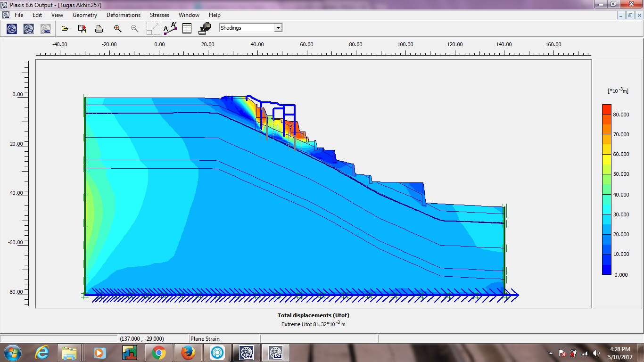This screenshot has height=362, width=644.
Task: Activate the zoom in magnifier tool
Action: coord(118,29)
